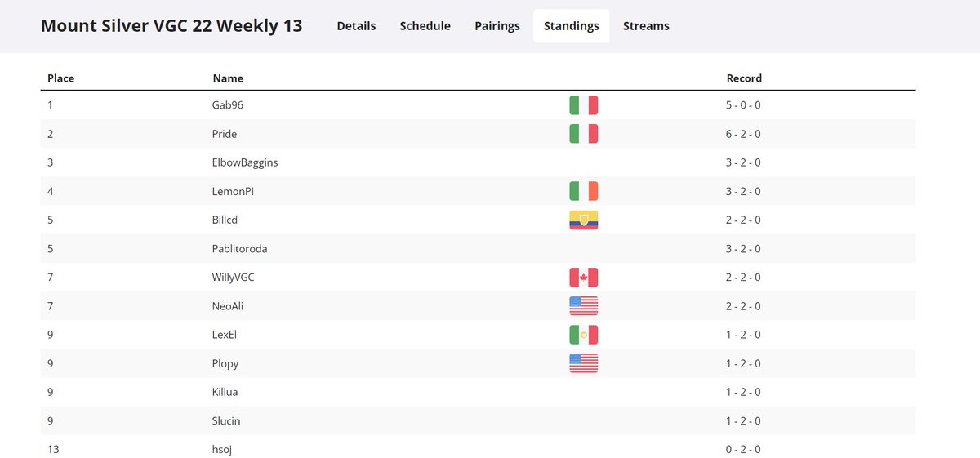Viewport: 980px width, 458px height.
Task: Click the record 6 - 2 - 0
Action: [x=743, y=134]
